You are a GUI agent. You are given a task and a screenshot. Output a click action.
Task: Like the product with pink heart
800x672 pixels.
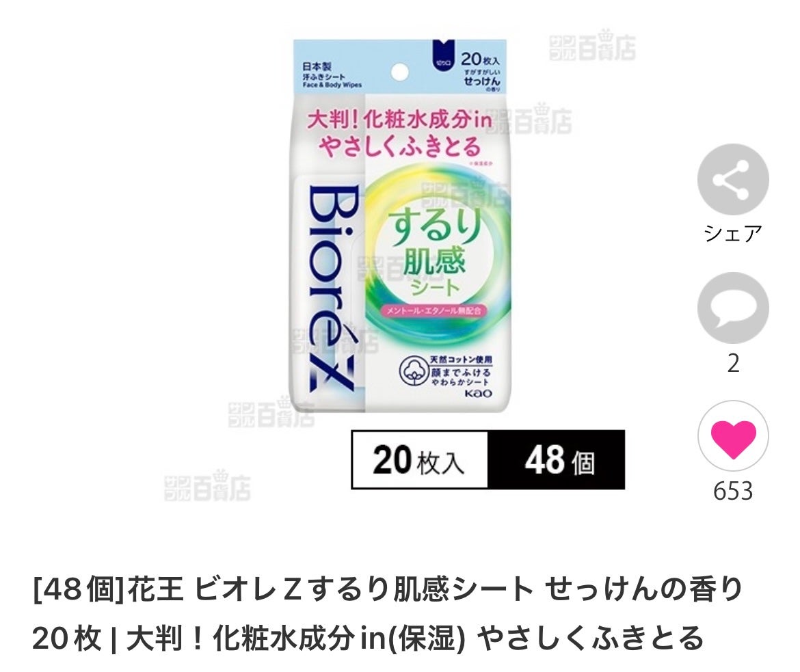[x=733, y=435]
